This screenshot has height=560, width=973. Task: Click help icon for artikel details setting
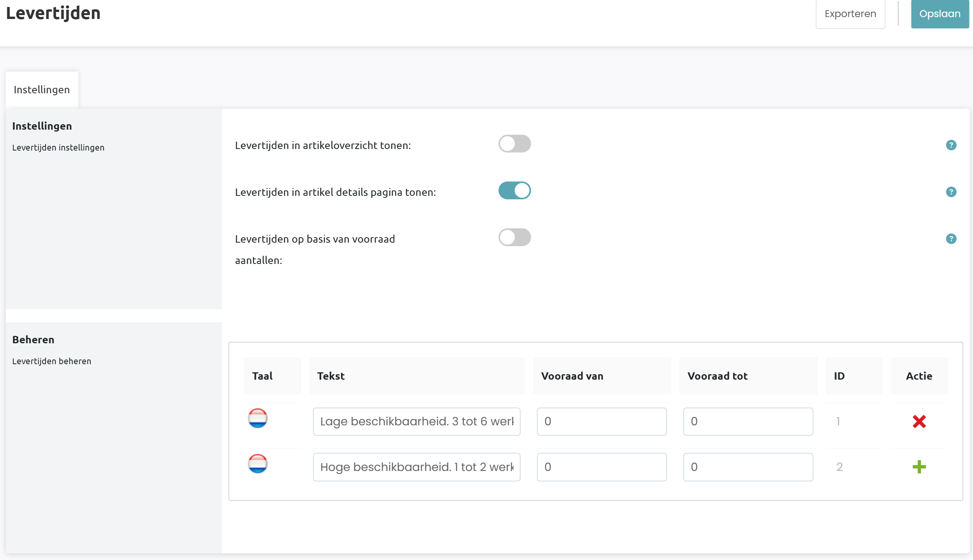click(951, 192)
